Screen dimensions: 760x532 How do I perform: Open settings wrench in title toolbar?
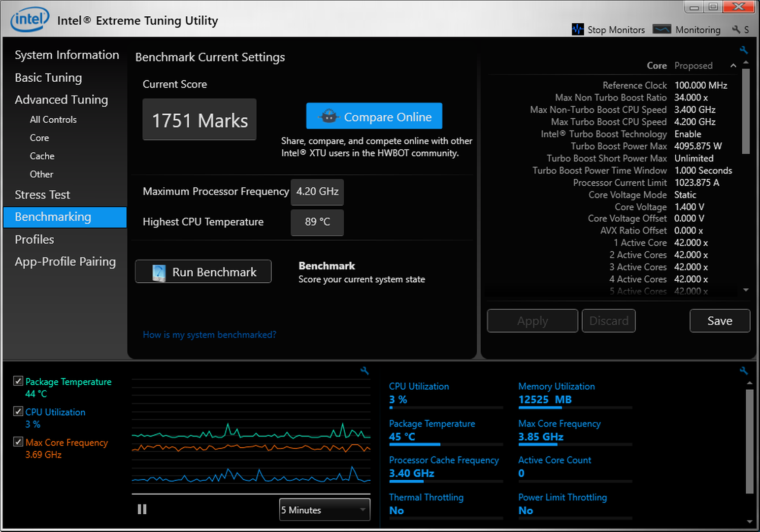pyautogui.click(x=736, y=30)
